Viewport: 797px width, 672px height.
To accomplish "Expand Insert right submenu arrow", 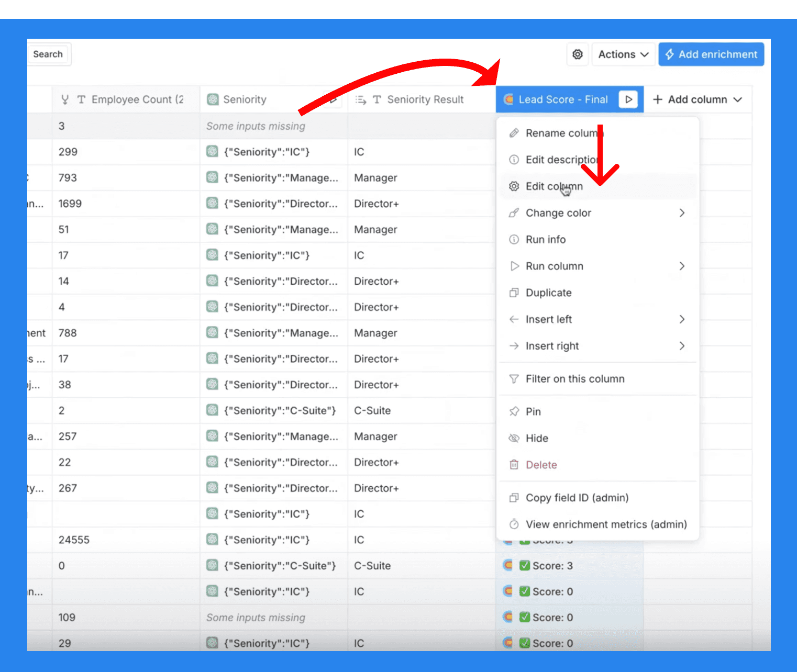I will pyautogui.click(x=682, y=346).
